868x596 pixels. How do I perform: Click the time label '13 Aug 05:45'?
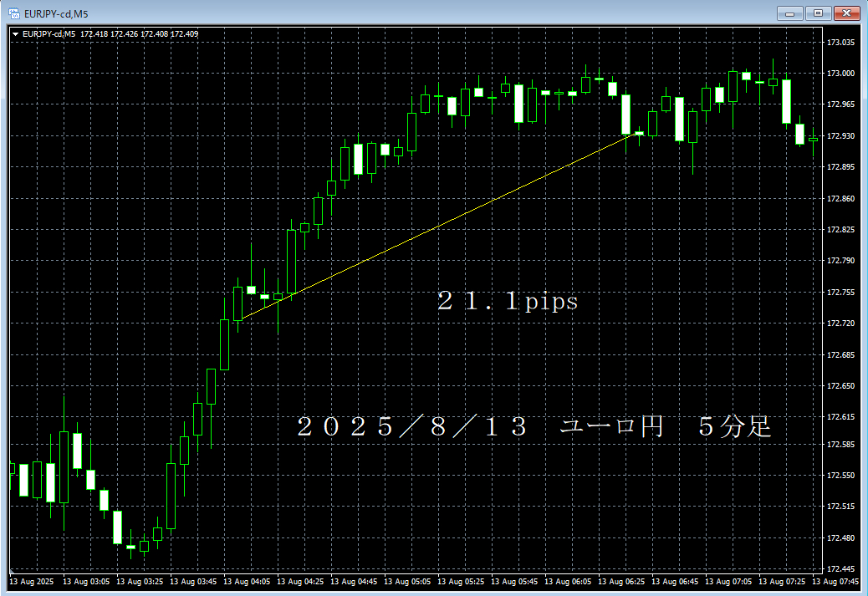coord(514,581)
